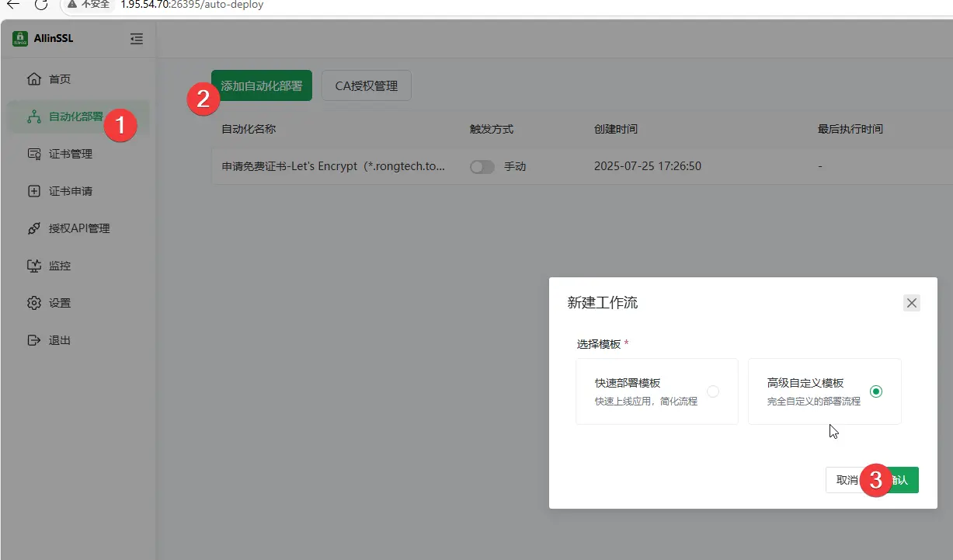Click the authorization API plug icon

[x=34, y=228]
